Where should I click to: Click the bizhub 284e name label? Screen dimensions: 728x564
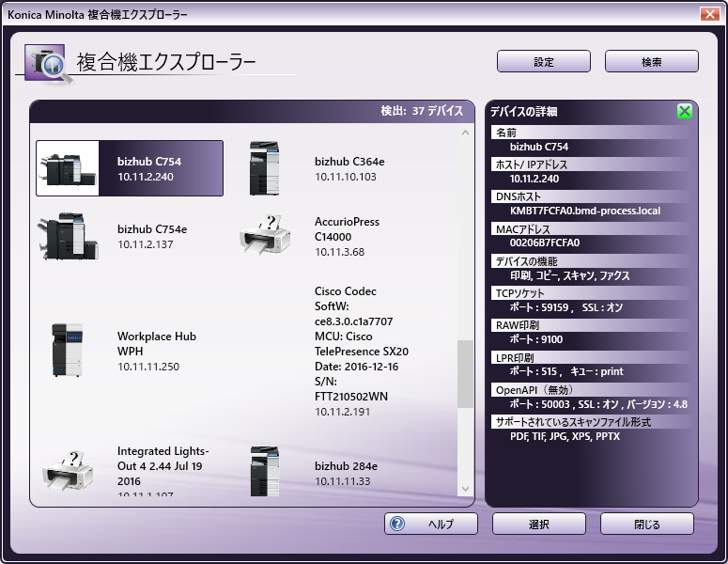346,466
